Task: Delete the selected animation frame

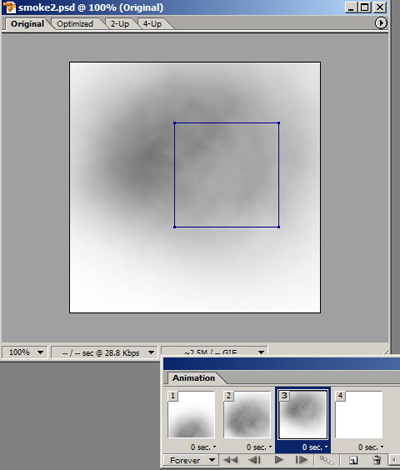Action: (377, 460)
